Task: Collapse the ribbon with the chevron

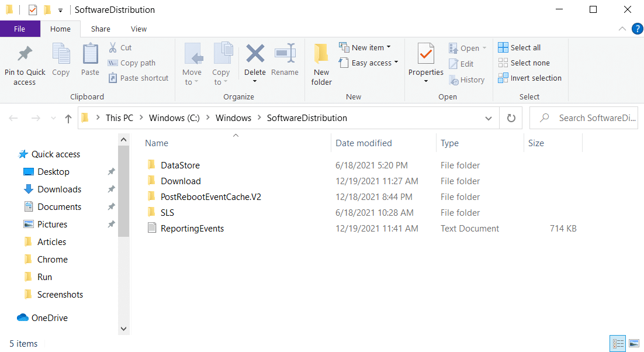Action: point(622,28)
